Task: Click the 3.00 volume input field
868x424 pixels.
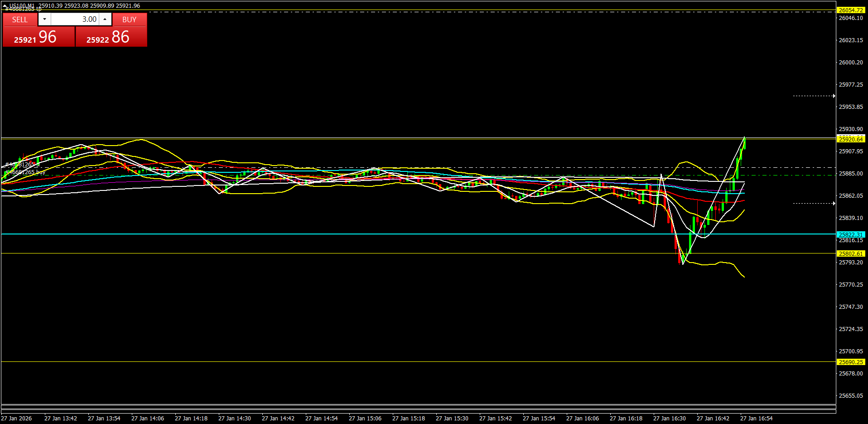Action: [75, 19]
